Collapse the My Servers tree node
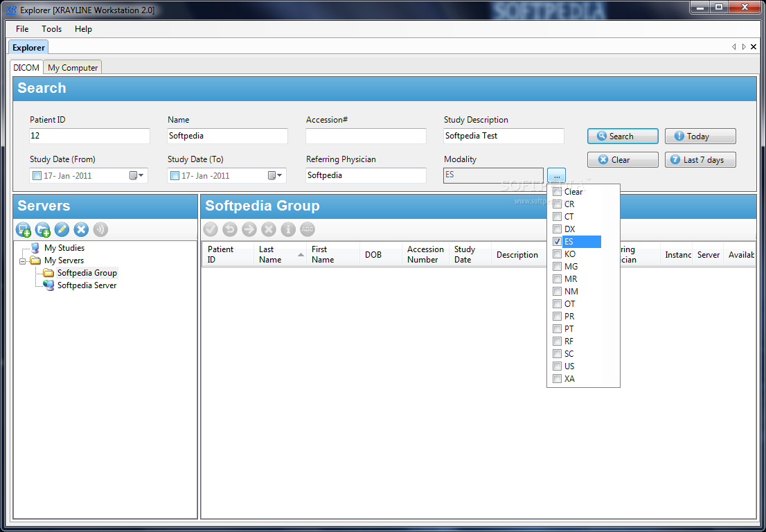Image resolution: width=766 pixels, height=532 pixels. pos(22,261)
